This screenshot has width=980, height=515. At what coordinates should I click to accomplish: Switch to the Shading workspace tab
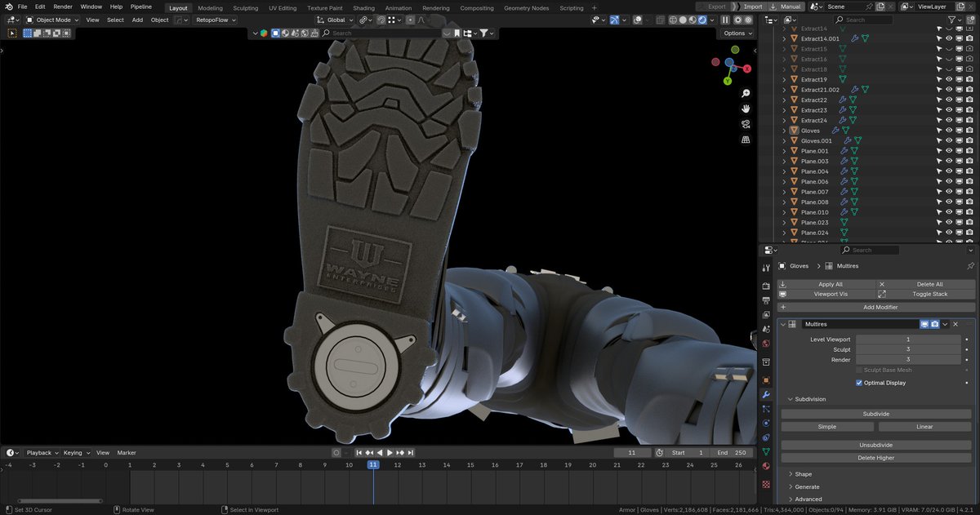point(363,8)
